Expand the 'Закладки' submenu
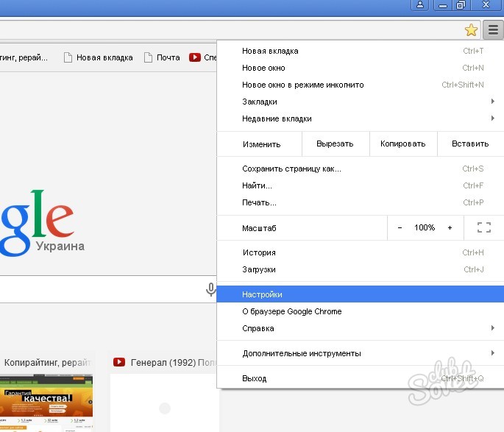This screenshot has height=432, width=504. coord(361,102)
